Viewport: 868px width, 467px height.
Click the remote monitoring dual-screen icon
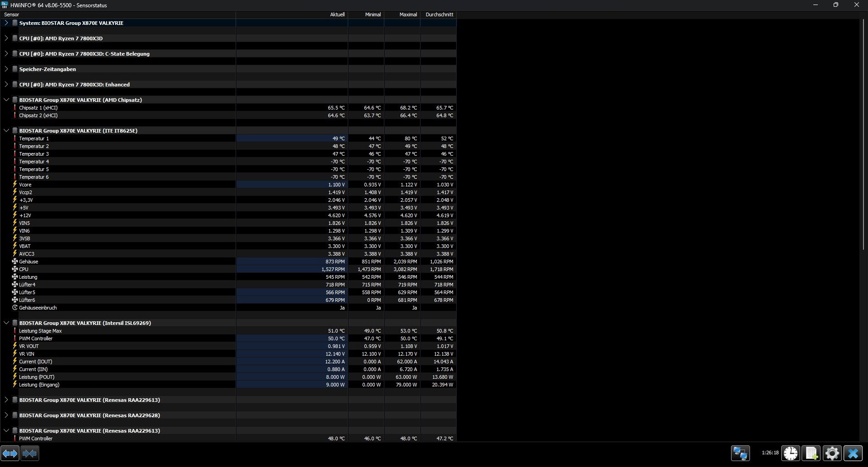pyautogui.click(x=740, y=453)
